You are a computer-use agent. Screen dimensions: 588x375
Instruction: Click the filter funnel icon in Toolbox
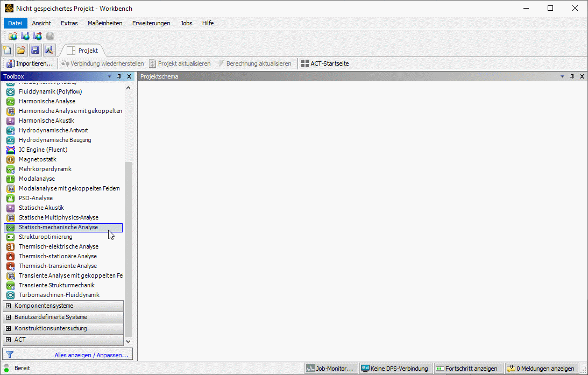[x=9, y=355]
